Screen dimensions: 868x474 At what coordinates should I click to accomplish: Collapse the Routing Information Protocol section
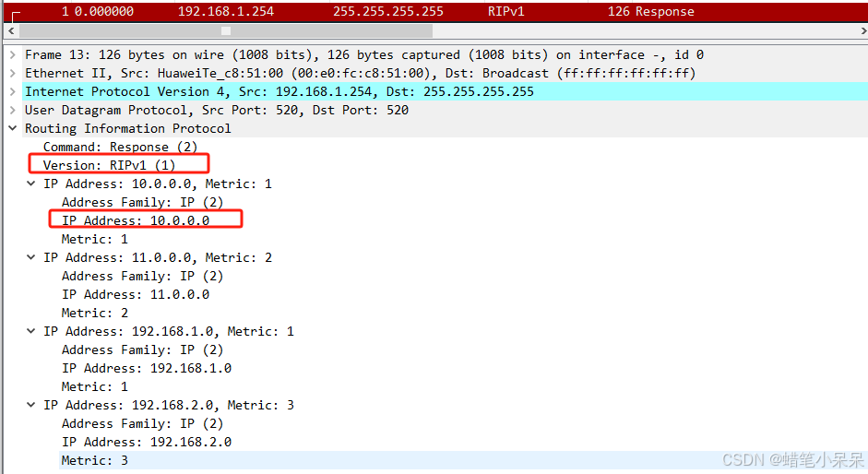tap(12, 128)
